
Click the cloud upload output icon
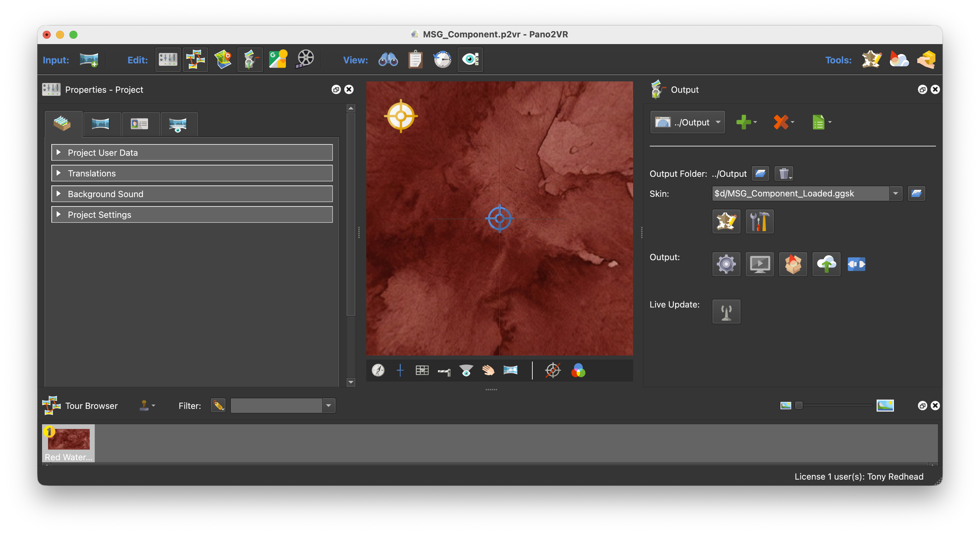pos(826,264)
